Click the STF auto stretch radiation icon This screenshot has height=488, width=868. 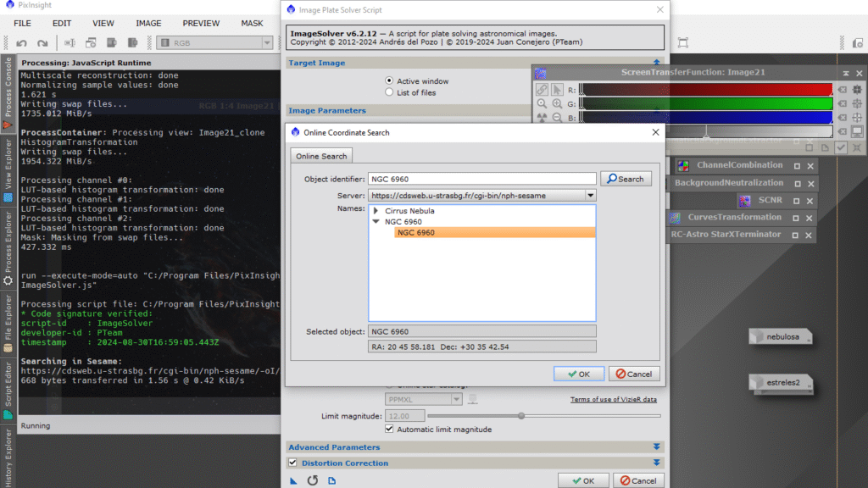(x=542, y=117)
